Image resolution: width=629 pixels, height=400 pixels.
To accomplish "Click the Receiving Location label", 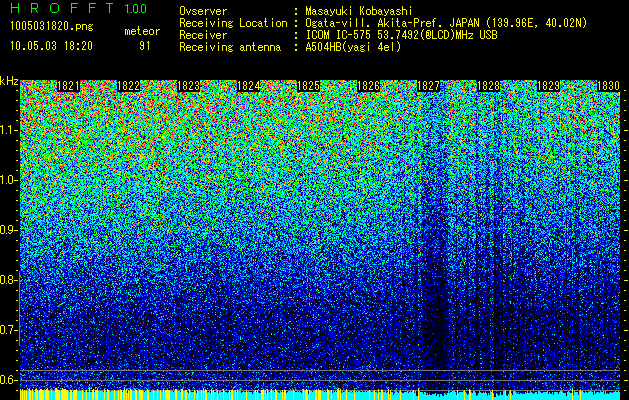I will pyautogui.click(x=233, y=23).
